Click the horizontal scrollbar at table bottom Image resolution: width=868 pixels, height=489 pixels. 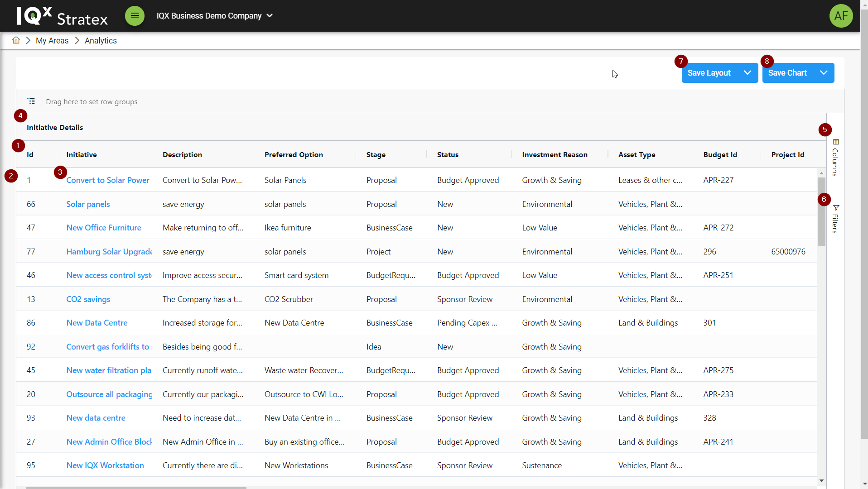[136, 488]
